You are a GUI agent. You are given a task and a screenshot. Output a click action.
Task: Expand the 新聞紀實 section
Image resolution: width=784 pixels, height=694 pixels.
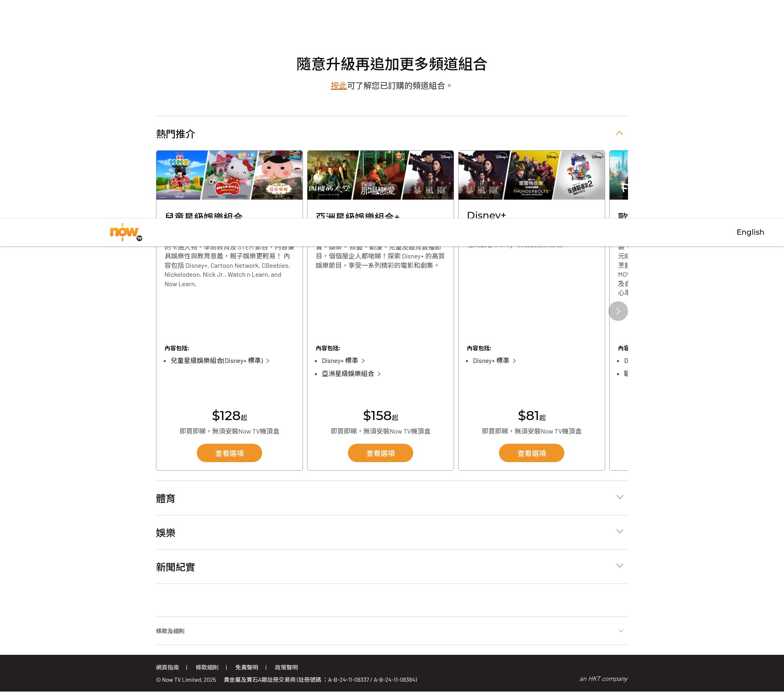click(x=392, y=567)
